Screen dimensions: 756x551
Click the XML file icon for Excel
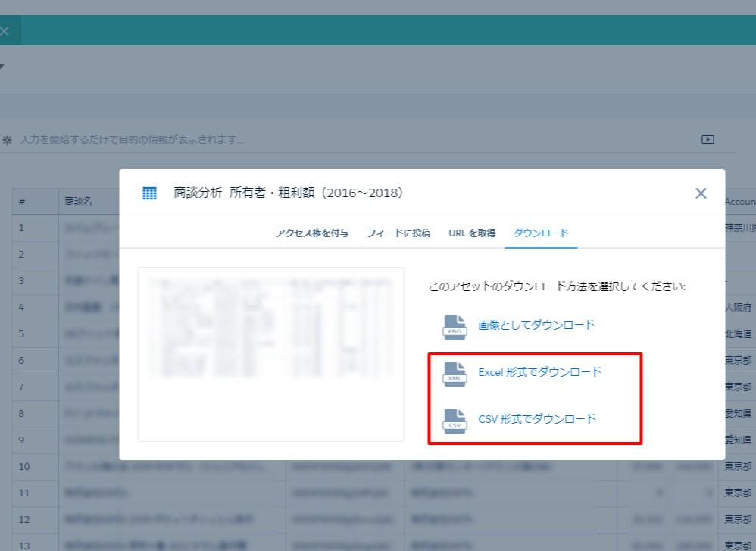click(x=455, y=373)
